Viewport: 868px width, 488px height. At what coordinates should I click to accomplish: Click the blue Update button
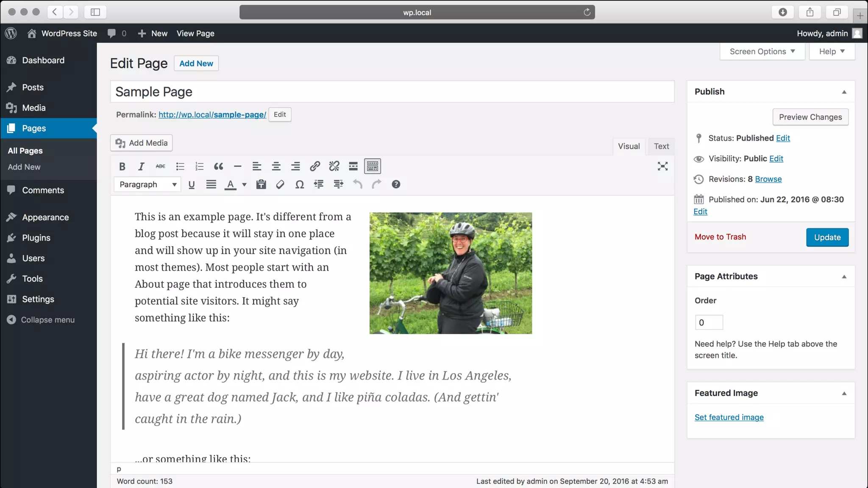tap(827, 237)
